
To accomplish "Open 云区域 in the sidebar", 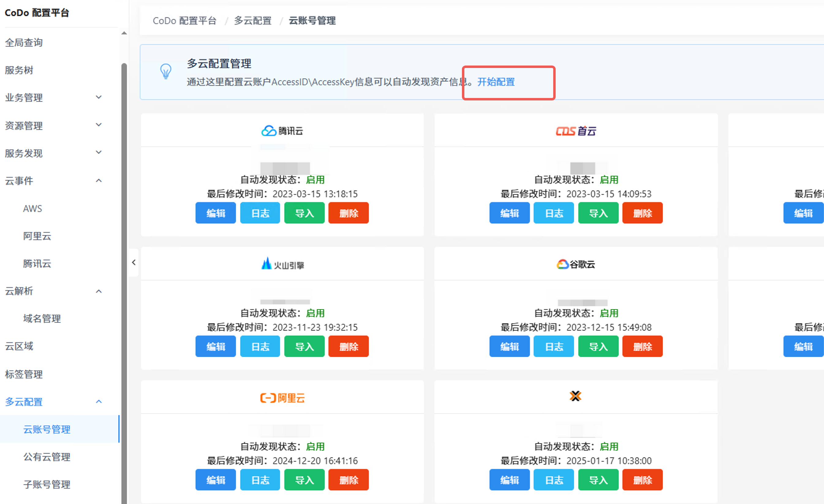I will [19, 346].
